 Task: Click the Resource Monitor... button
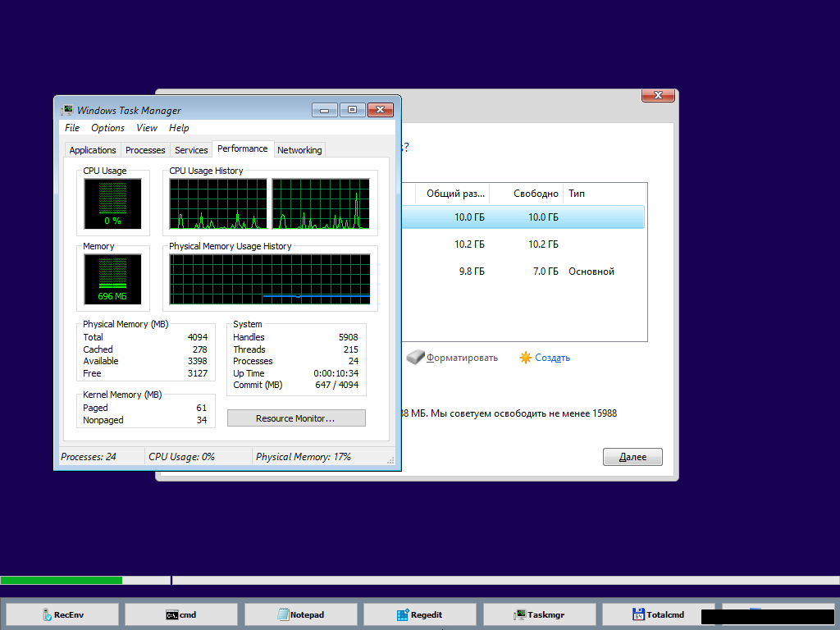tap(296, 418)
